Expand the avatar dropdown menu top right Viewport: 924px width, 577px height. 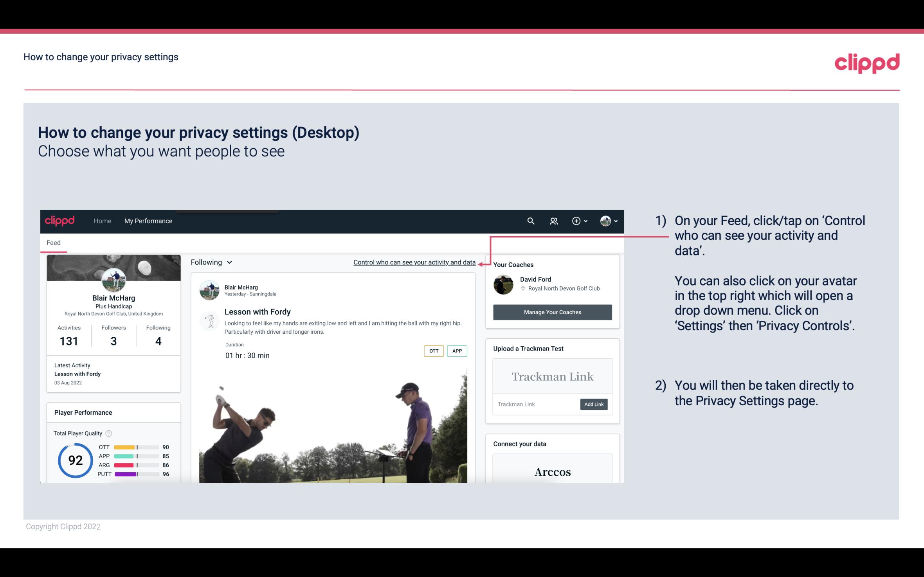coord(608,221)
